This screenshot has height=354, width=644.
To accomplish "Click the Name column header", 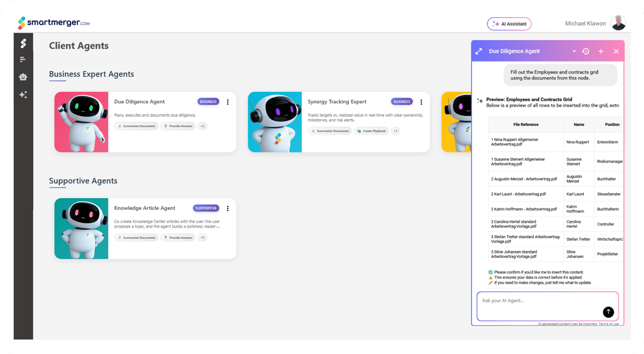I will click(579, 125).
